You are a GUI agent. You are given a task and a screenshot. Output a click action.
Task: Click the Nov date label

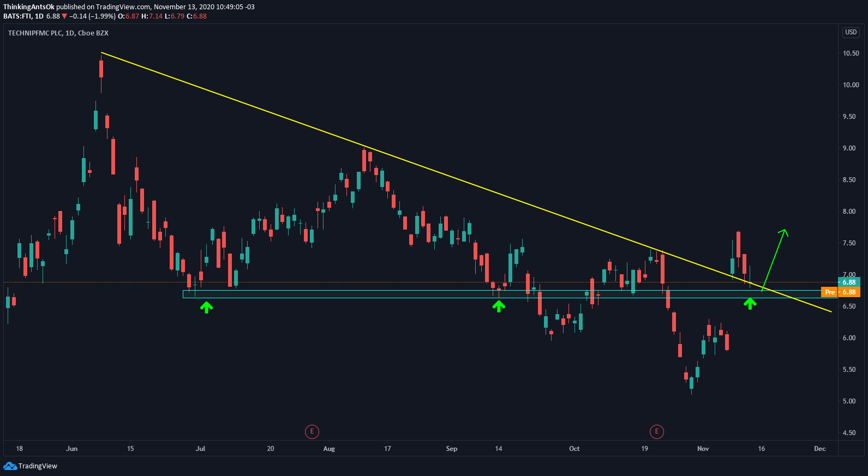click(703, 449)
